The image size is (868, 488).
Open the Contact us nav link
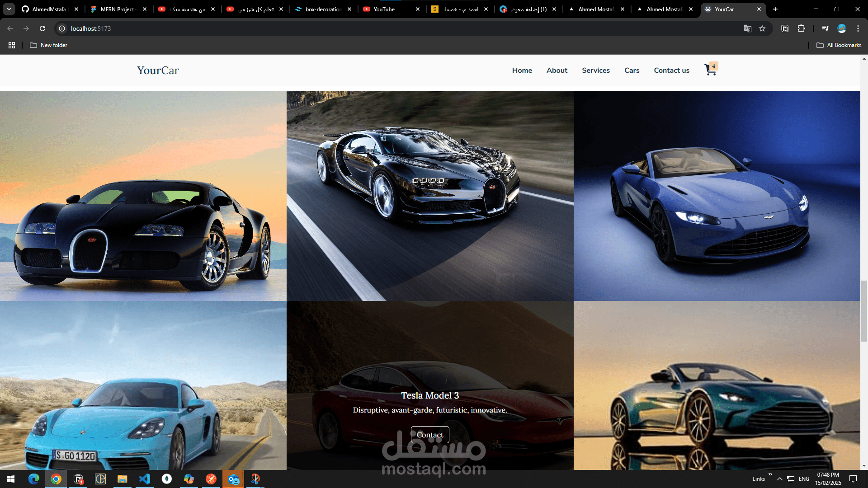671,70
